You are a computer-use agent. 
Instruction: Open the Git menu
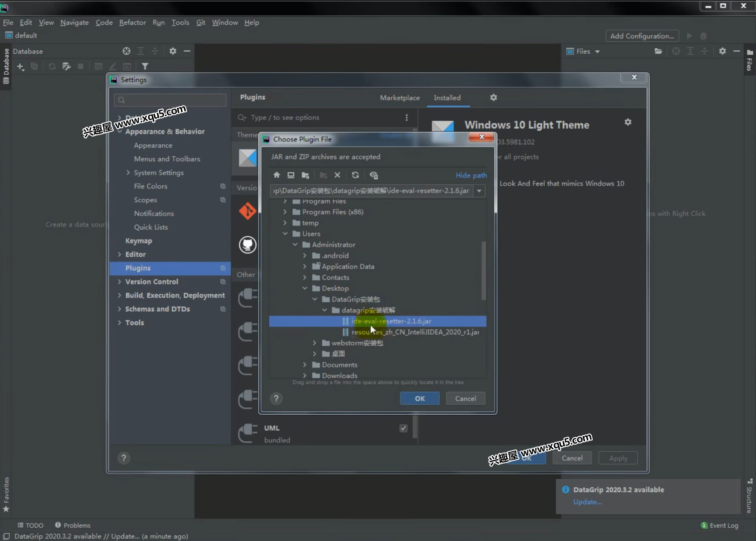coord(201,23)
